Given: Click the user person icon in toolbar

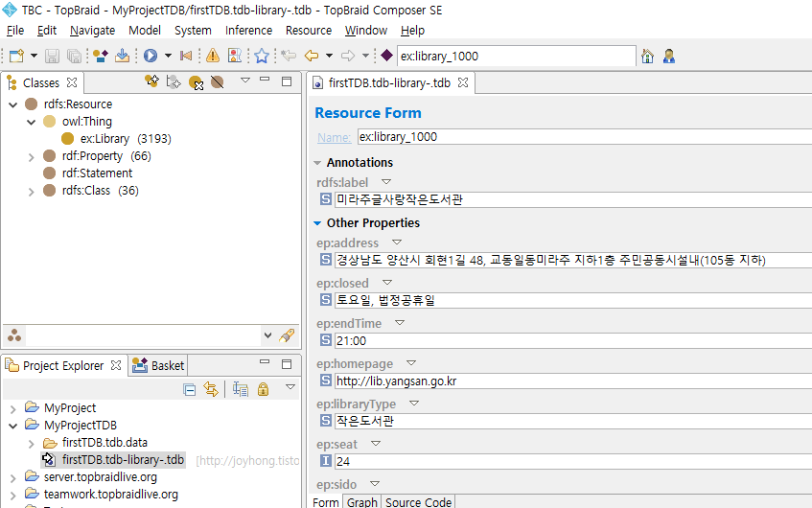Looking at the screenshot, I should coord(669,56).
